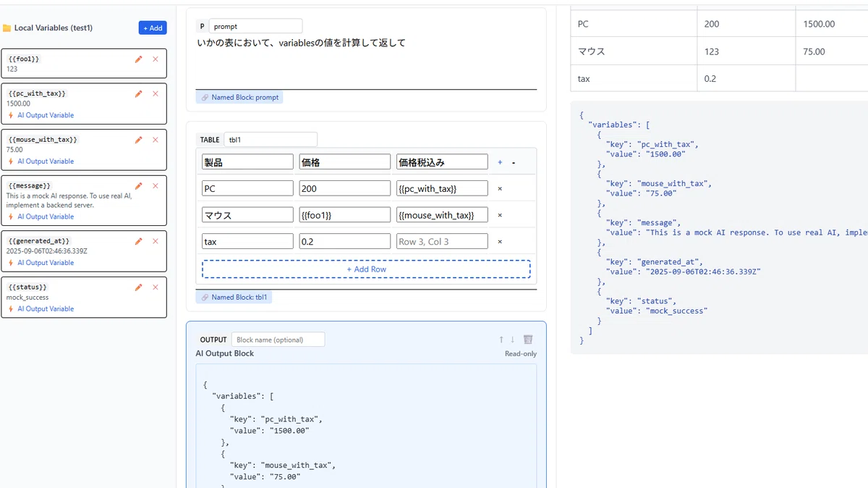The image size is (868, 488).
Task: Delete the {{message}} variable
Action: click(x=156, y=186)
